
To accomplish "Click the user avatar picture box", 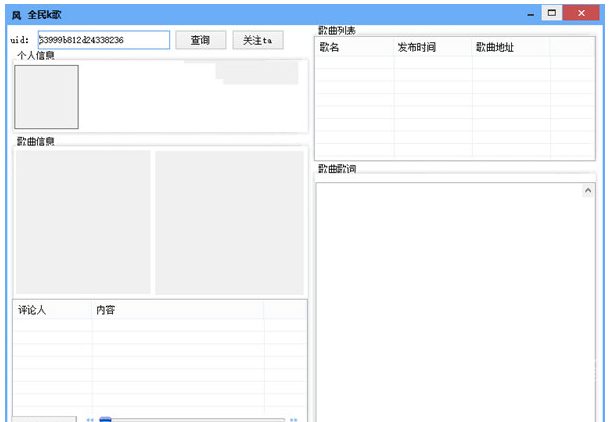I will (47, 97).
